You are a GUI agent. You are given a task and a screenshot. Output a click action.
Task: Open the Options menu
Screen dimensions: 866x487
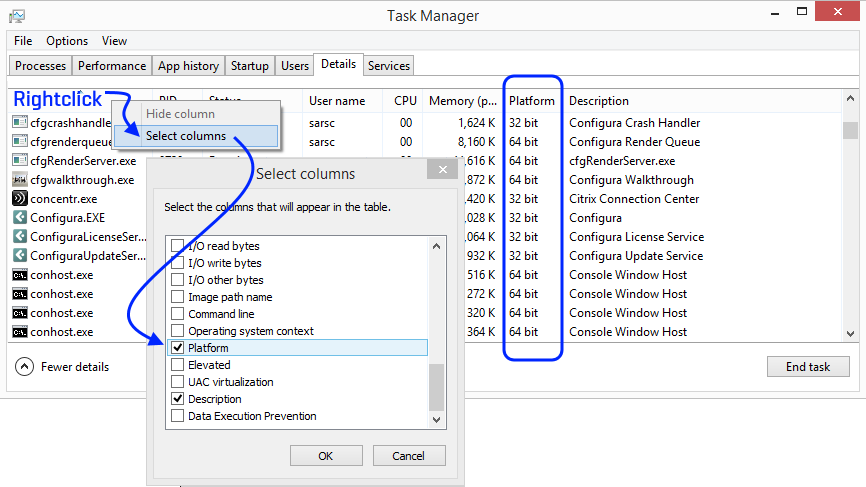[x=67, y=41]
